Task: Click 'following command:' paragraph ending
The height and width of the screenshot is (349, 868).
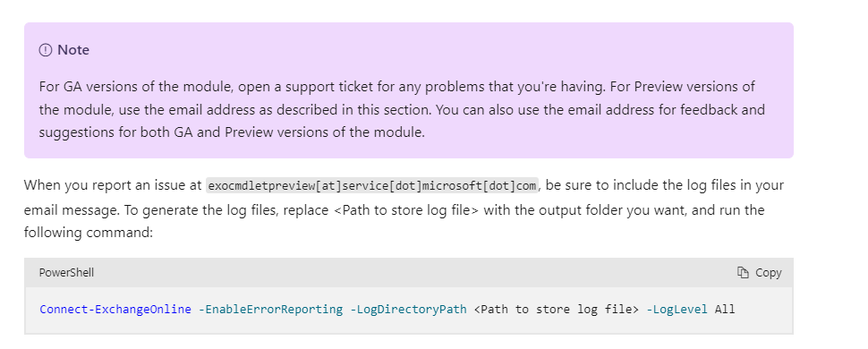Action: pyautogui.click(x=88, y=232)
